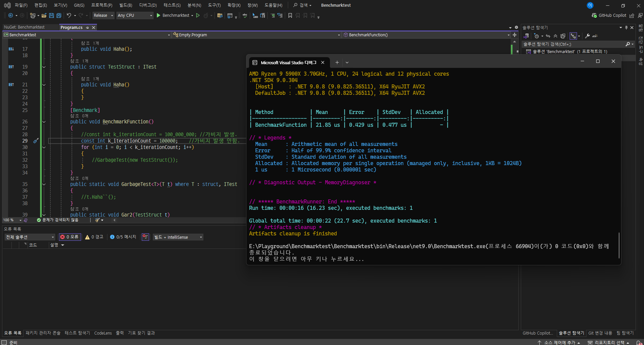Undo the last edit with the Undo arrow
Viewport: 644px width, 345px height.
pyautogui.click(x=69, y=15)
